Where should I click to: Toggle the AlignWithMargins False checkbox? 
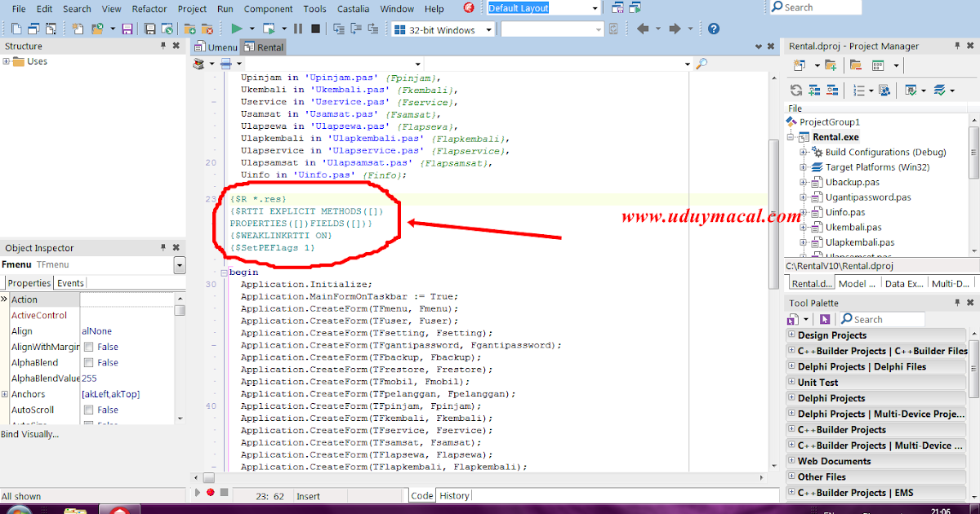pos(88,347)
